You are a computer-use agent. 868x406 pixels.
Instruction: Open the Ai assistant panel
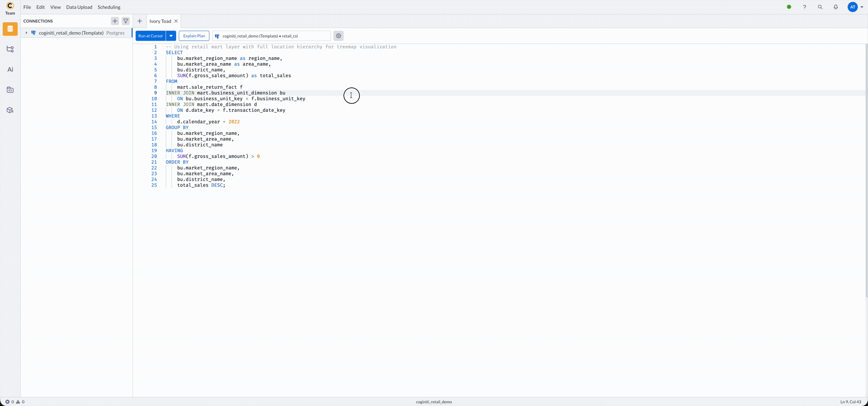10,69
